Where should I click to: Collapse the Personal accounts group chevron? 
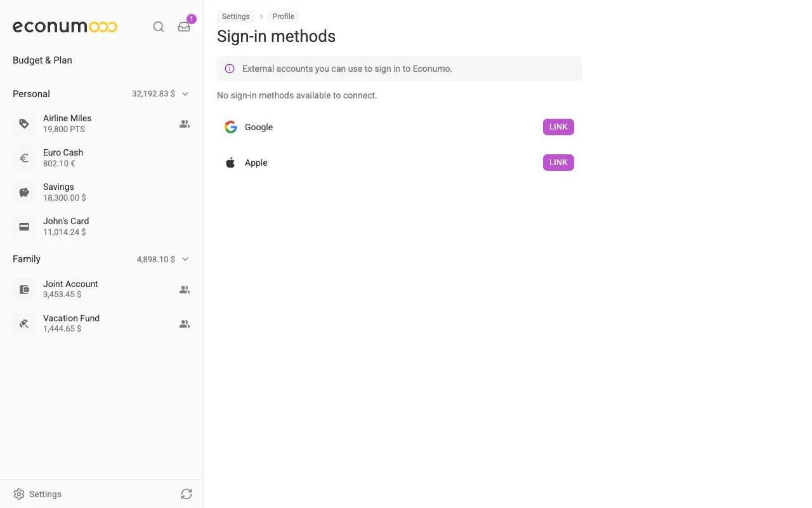tap(185, 94)
